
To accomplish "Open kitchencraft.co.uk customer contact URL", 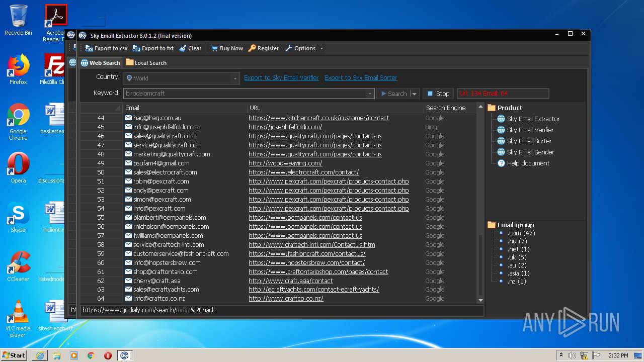I will click(x=318, y=118).
